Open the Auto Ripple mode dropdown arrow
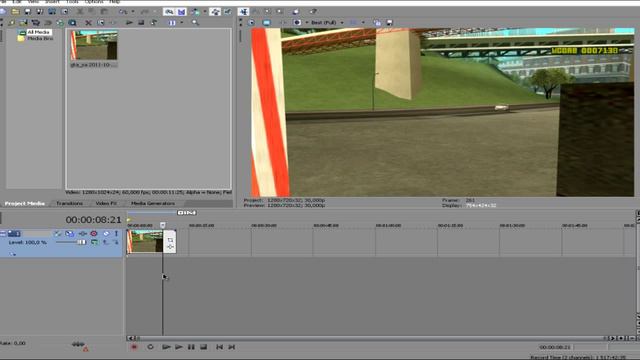The width and height of the screenshot is (640, 360). pyautogui.click(x=205, y=11)
